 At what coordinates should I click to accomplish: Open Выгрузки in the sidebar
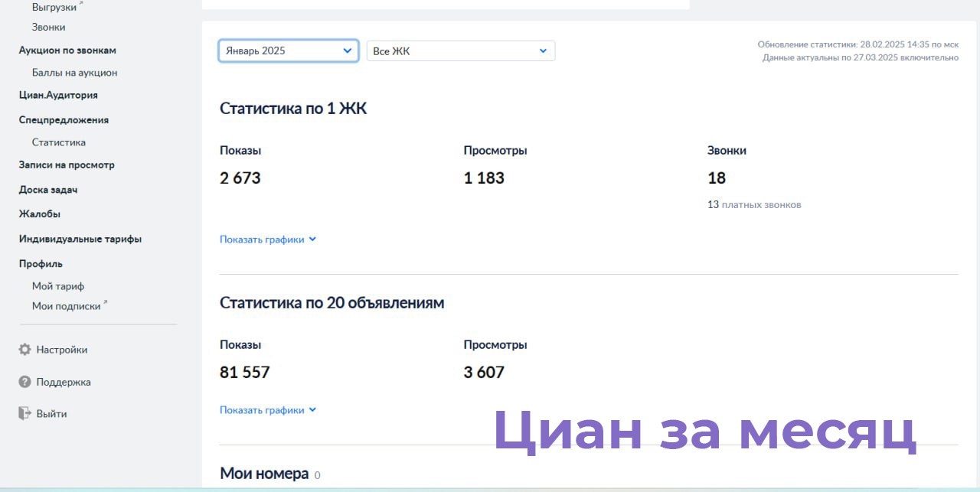coord(54,7)
